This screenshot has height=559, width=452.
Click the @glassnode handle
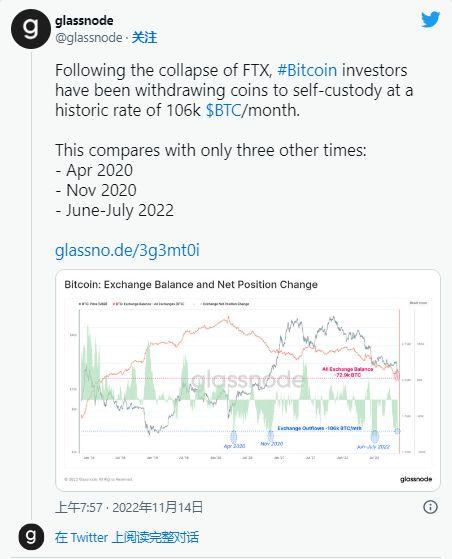tap(89, 37)
